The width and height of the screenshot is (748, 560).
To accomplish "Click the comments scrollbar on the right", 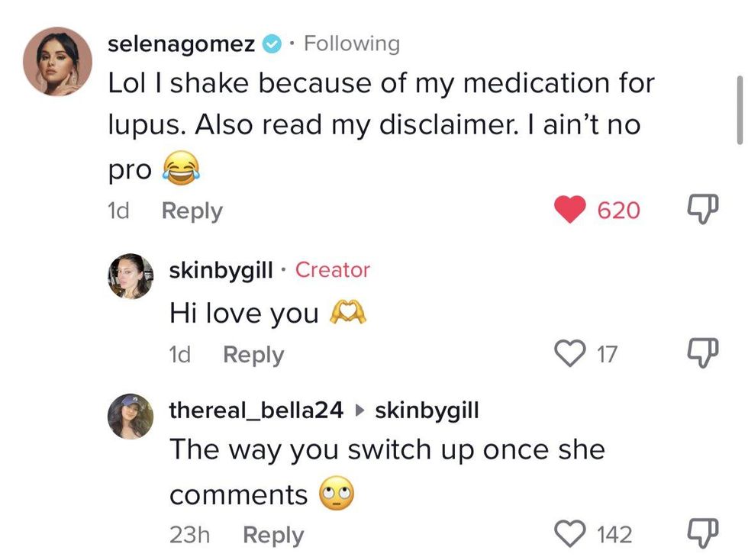I will point(739,110).
